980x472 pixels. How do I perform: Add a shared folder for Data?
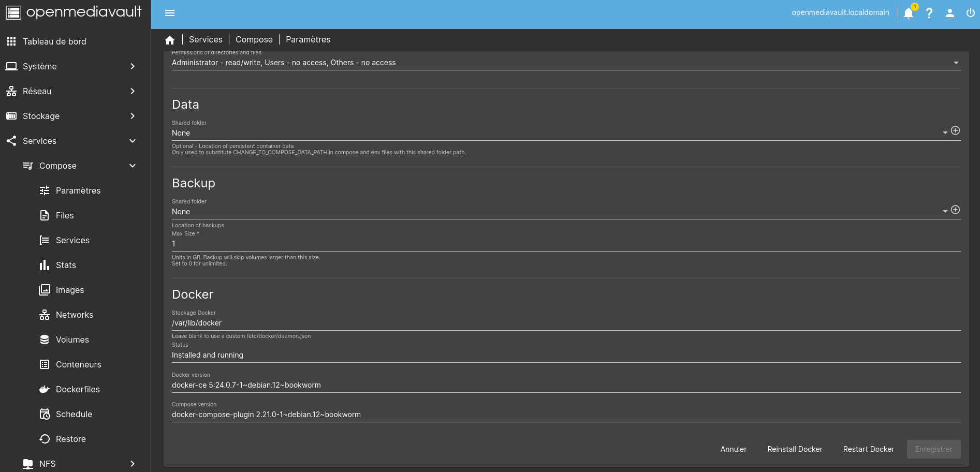[x=956, y=131]
